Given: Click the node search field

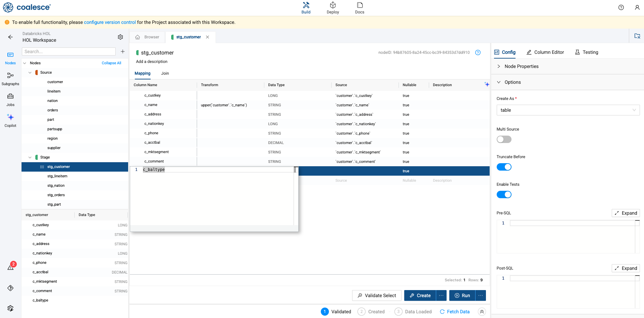Looking at the screenshot, I should coord(69,51).
